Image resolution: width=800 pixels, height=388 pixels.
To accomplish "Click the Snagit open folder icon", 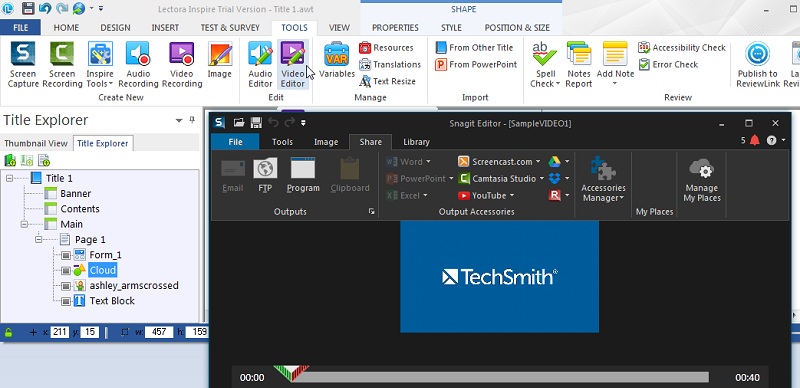I will 239,123.
